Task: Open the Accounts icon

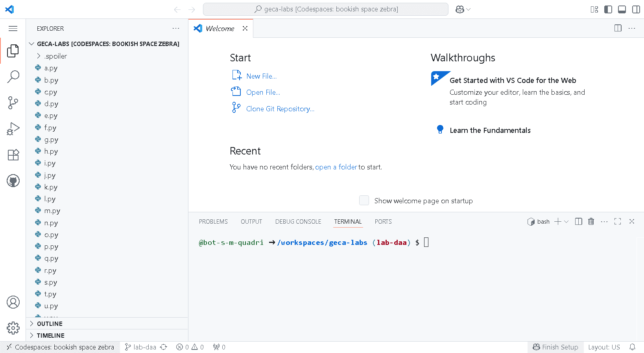Action: [13, 302]
